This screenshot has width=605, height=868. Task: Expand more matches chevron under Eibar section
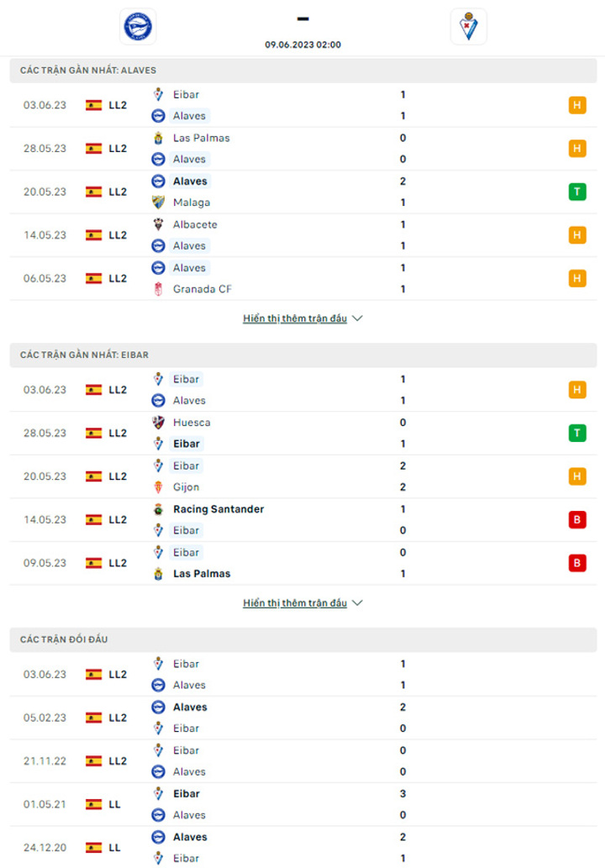tap(358, 602)
